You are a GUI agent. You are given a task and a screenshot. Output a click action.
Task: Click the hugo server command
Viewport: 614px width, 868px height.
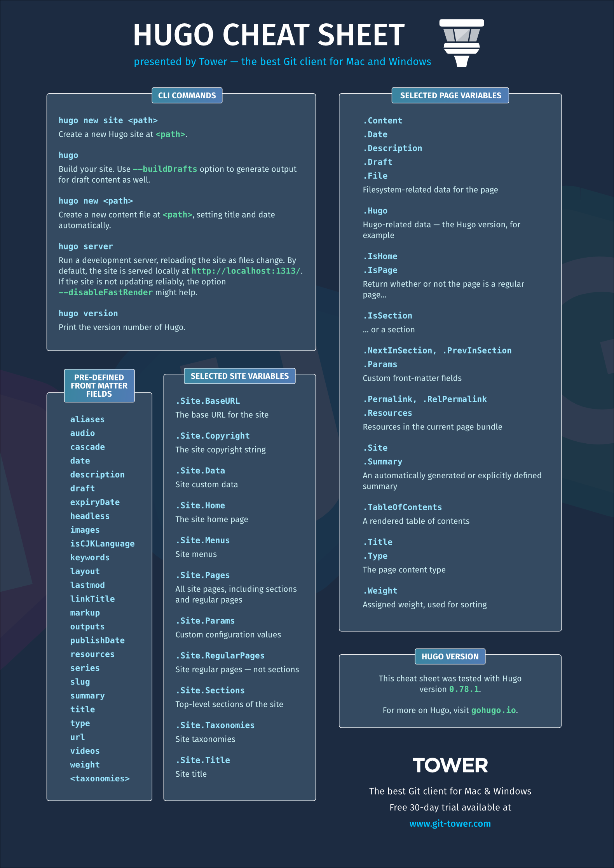point(86,246)
